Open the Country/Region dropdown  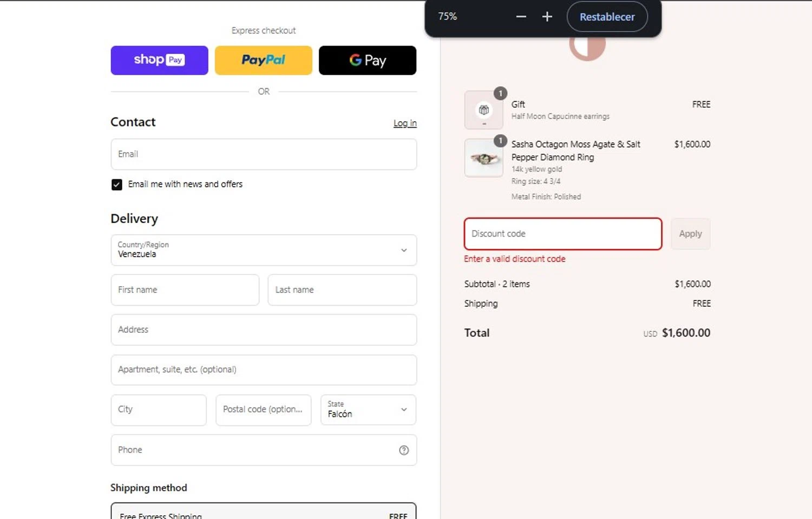click(x=264, y=250)
